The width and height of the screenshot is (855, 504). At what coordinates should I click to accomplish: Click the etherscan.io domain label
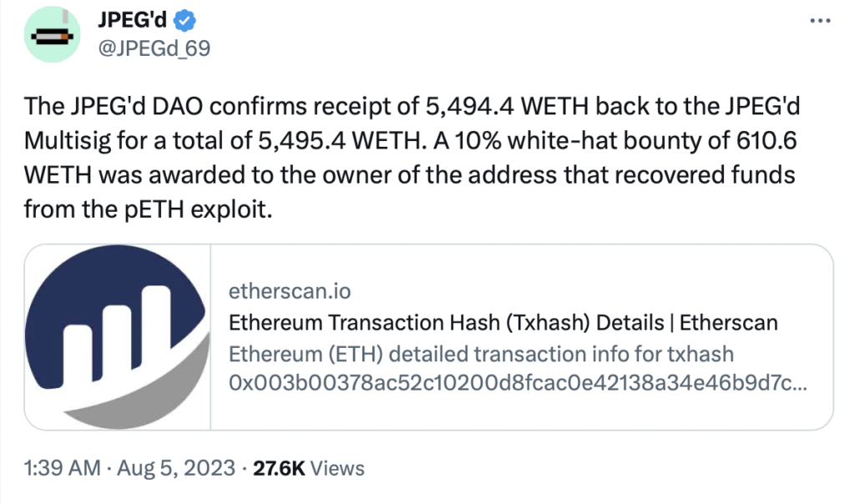pyautogui.click(x=290, y=291)
